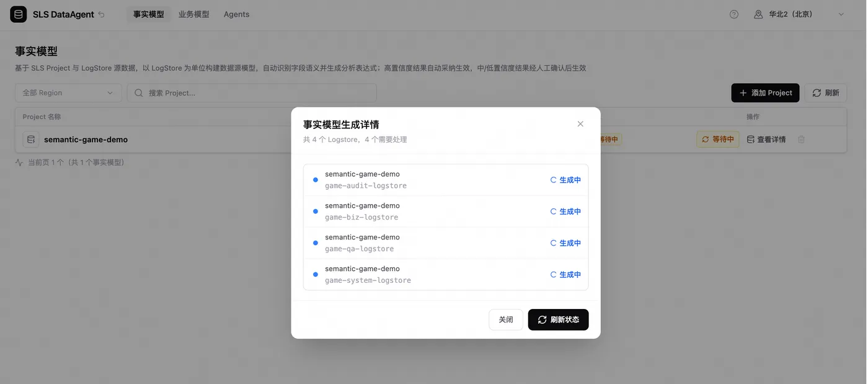Click the pagination summary 当前页 1 个

[x=46, y=163]
